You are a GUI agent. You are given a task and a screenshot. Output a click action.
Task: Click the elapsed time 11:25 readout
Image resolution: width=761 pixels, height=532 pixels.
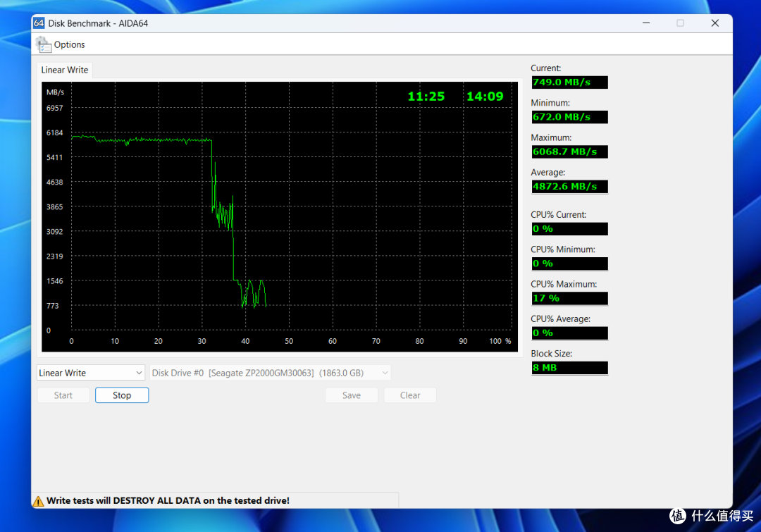(426, 97)
